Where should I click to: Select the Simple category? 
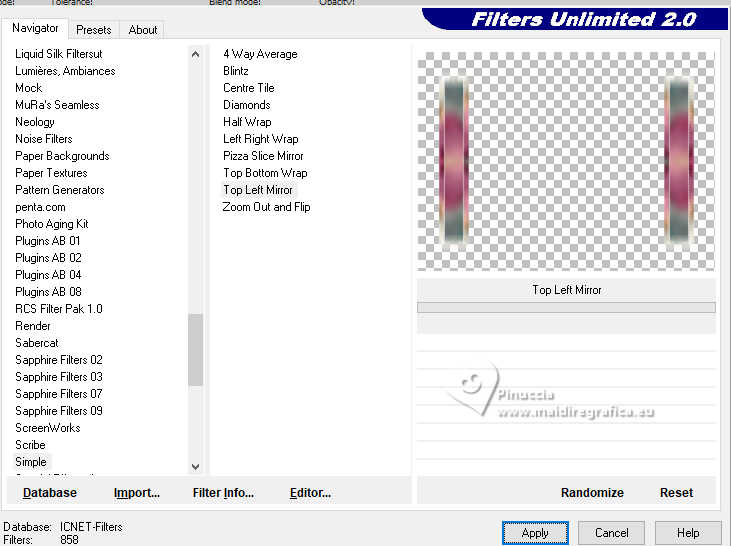click(31, 462)
